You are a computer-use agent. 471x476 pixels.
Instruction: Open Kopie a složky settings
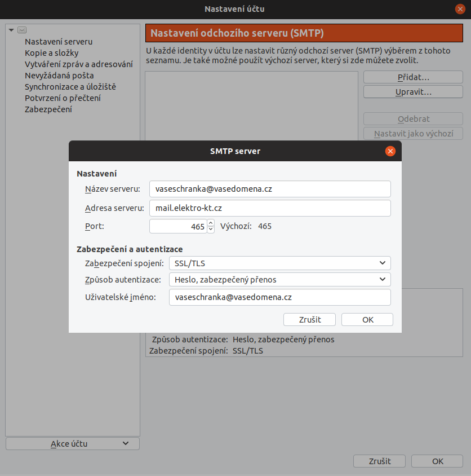(51, 52)
